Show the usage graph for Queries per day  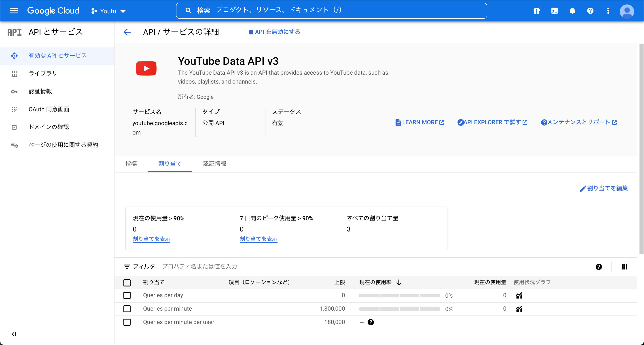pos(519,296)
